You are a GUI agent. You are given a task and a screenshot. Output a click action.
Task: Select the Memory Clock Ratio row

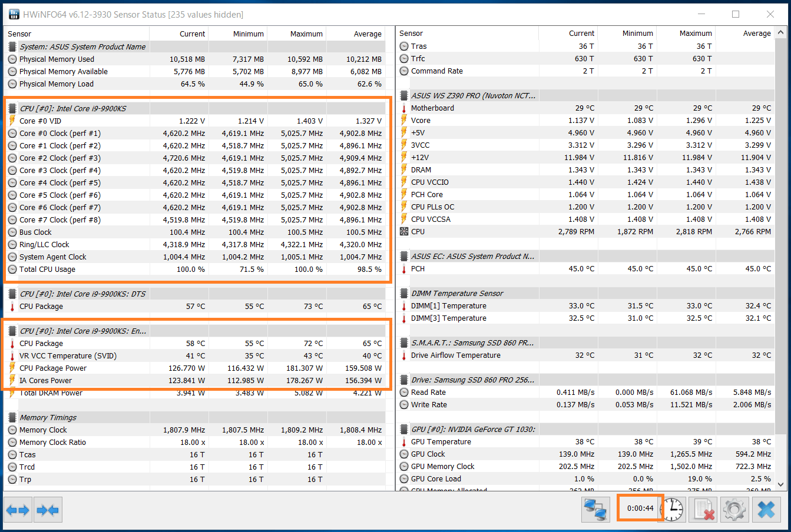click(x=195, y=442)
